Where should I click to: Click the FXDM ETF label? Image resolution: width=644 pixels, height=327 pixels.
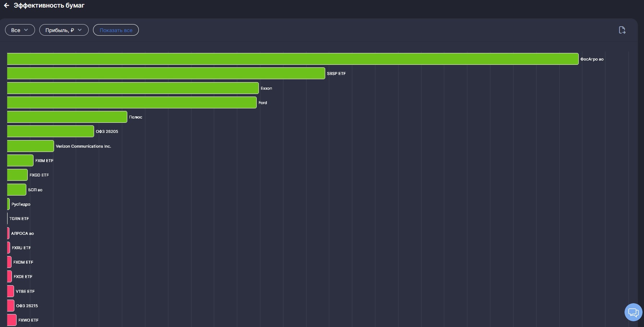tap(23, 262)
